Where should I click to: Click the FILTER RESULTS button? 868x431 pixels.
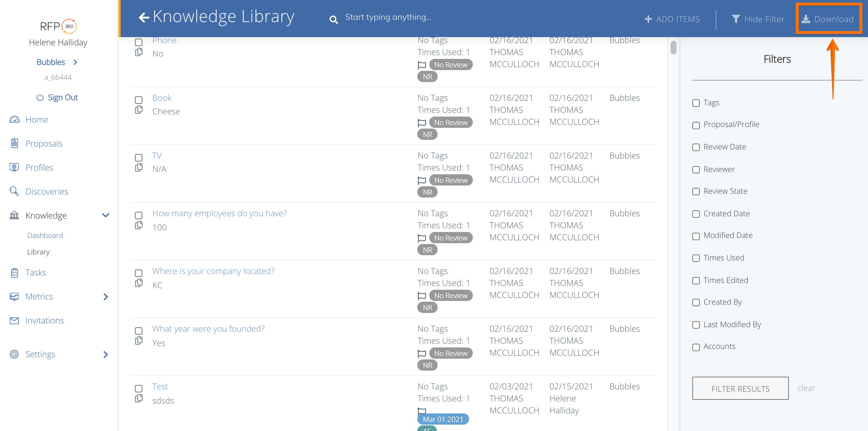(x=740, y=389)
